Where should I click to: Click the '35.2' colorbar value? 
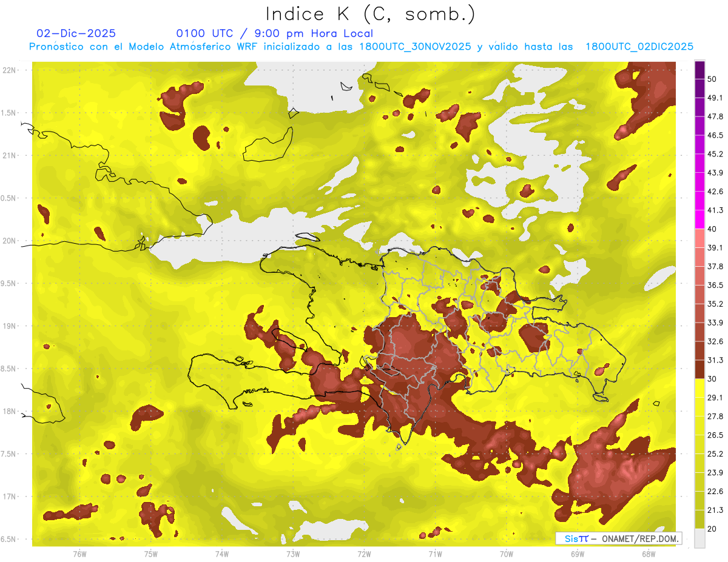715,304
